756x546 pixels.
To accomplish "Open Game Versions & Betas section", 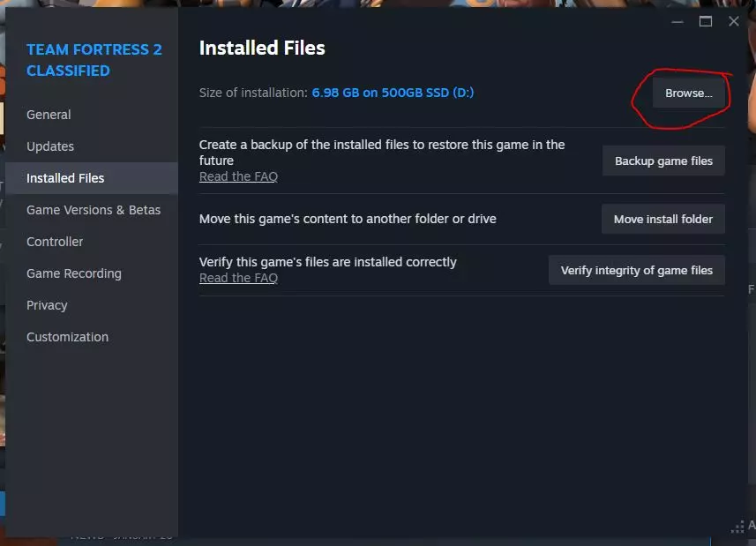I will [94, 210].
